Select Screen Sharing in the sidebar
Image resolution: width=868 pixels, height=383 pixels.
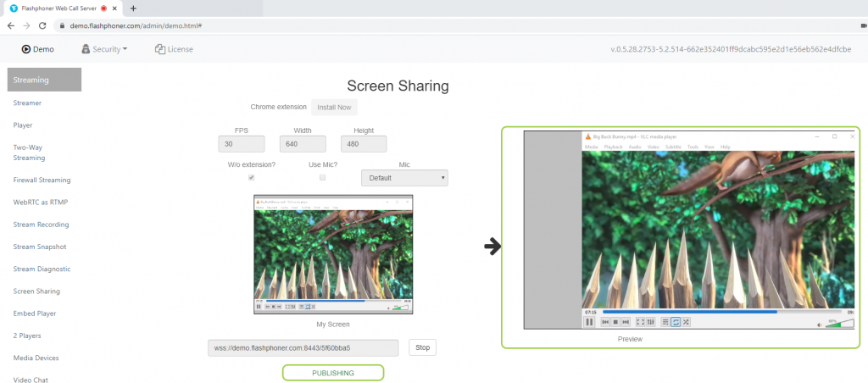click(x=36, y=291)
